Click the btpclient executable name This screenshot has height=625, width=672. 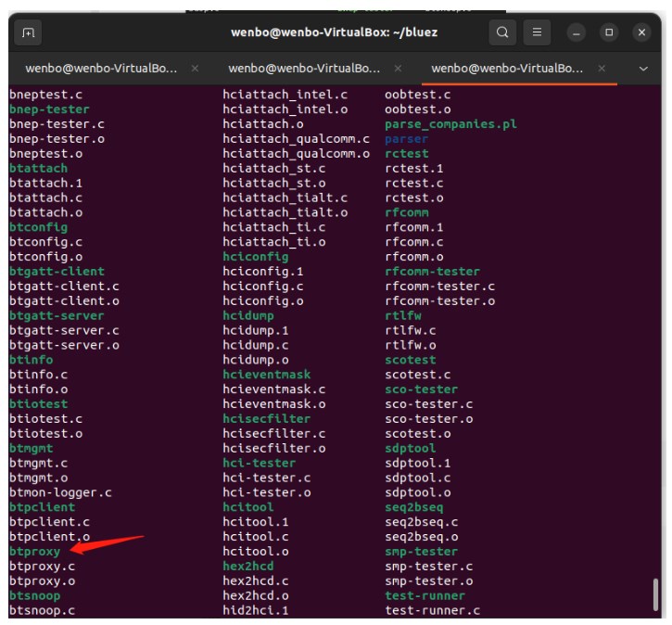pyautogui.click(x=42, y=507)
